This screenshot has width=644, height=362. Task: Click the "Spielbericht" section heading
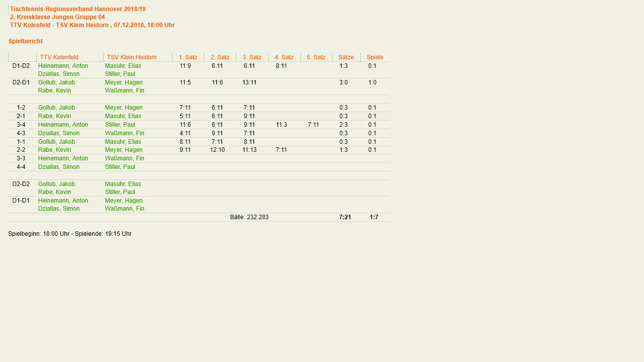(26, 41)
